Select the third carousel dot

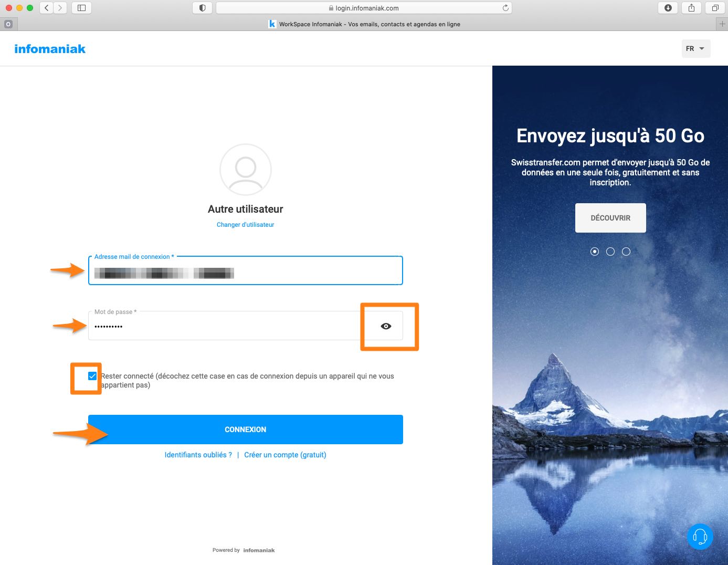click(626, 252)
